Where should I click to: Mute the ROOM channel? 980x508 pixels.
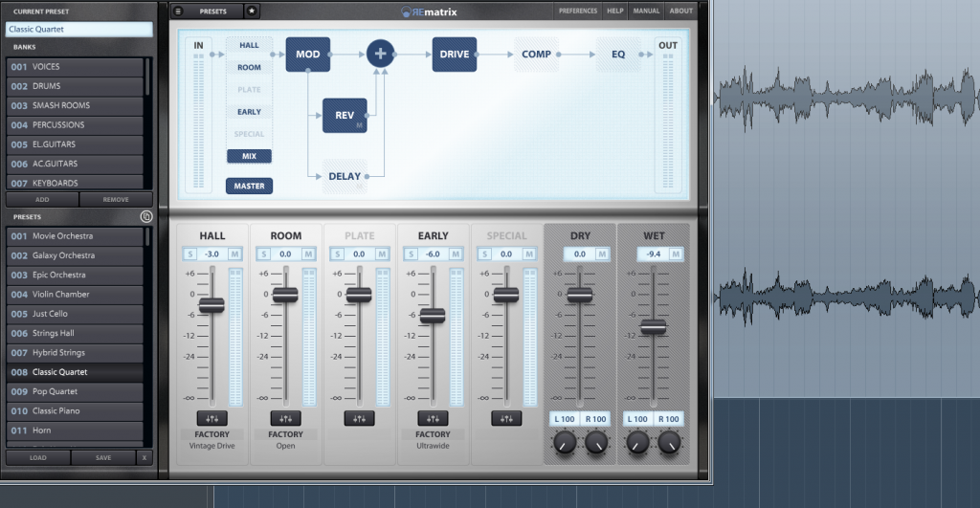point(308,254)
